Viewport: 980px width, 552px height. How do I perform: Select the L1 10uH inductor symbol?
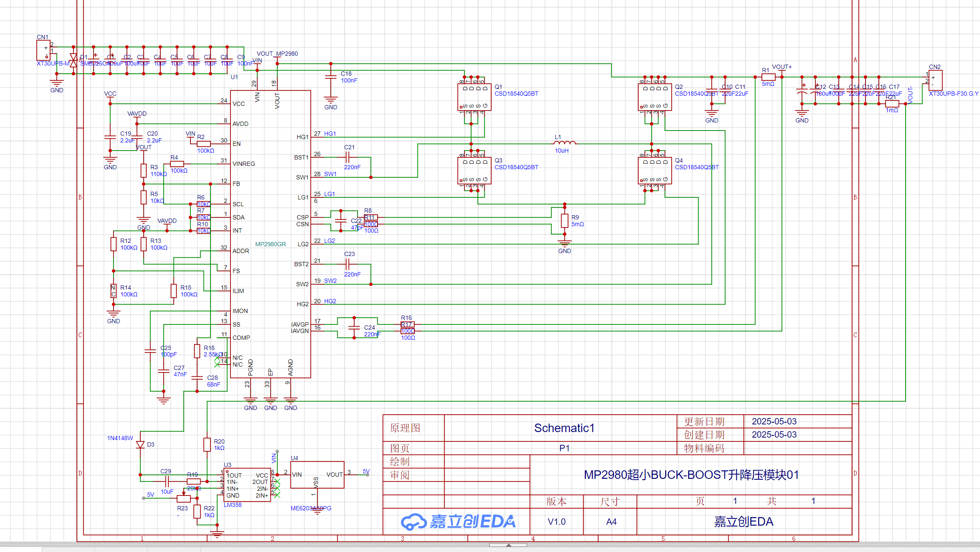(x=565, y=143)
